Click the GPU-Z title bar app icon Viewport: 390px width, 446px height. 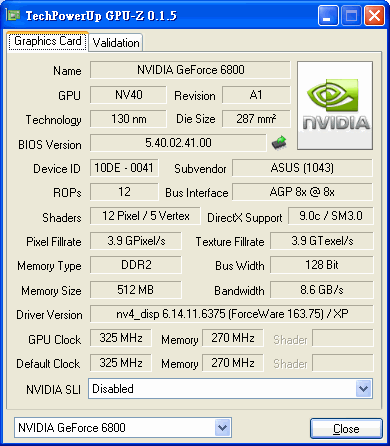tap(13, 15)
